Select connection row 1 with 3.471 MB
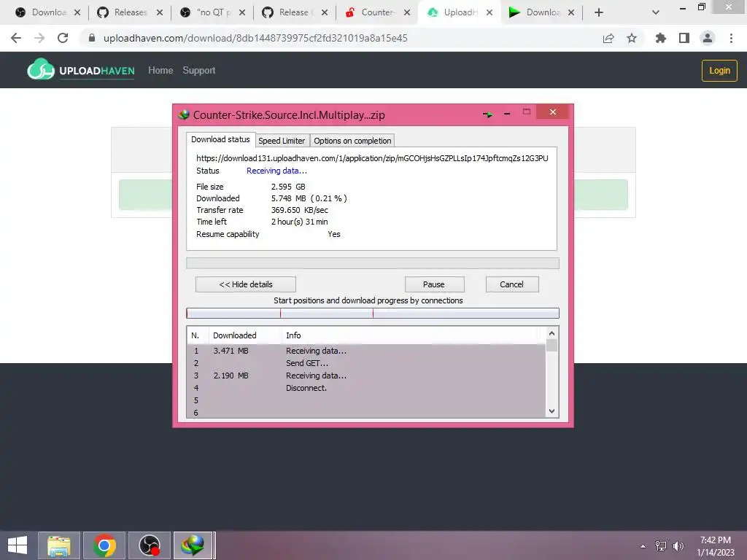747x560 pixels. [366, 351]
